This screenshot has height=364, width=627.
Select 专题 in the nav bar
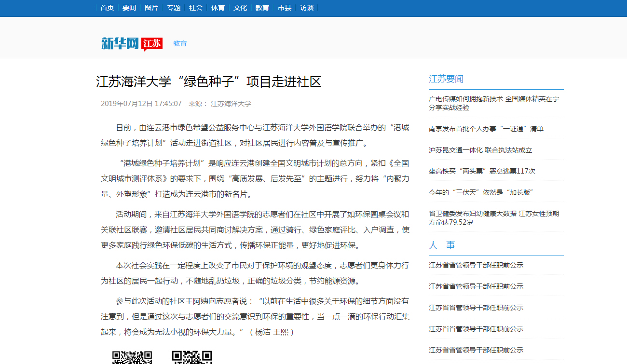tap(174, 8)
